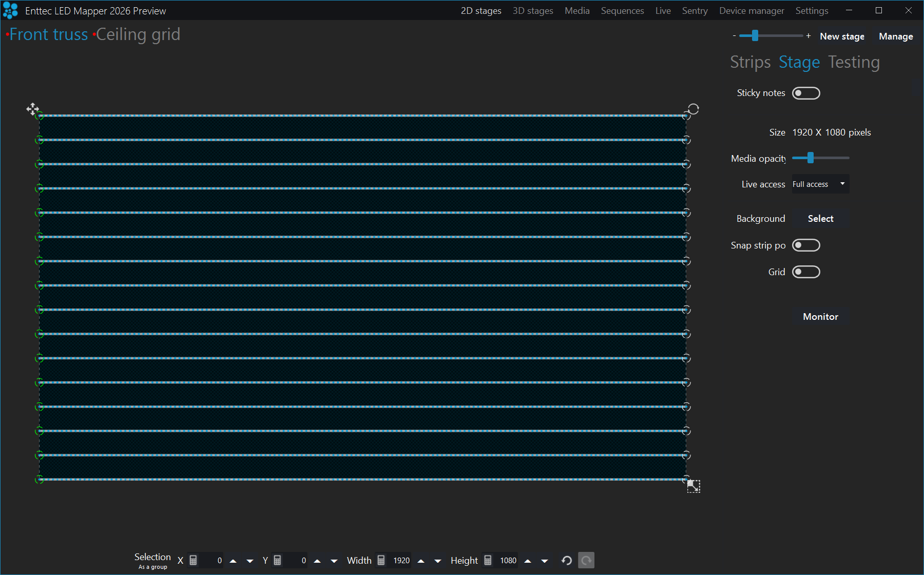The height and width of the screenshot is (575, 924).
Task: Click the Monitor button
Action: tap(820, 317)
